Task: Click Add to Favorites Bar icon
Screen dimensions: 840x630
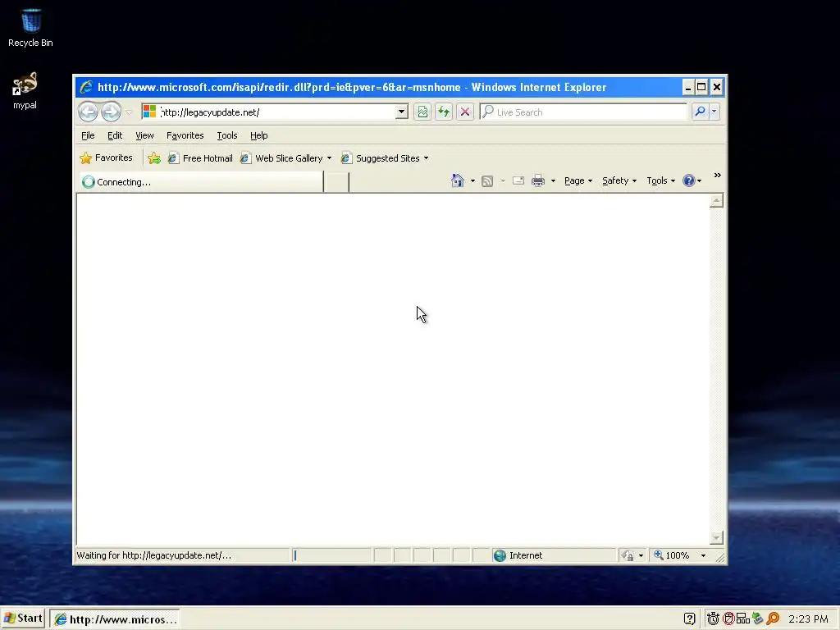Action: click(x=153, y=158)
